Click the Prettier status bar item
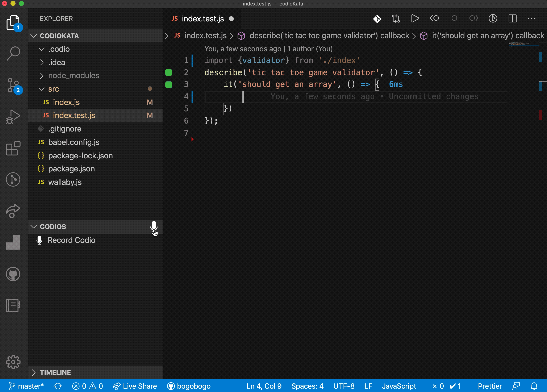The height and width of the screenshot is (392, 547). (x=490, y=385)
